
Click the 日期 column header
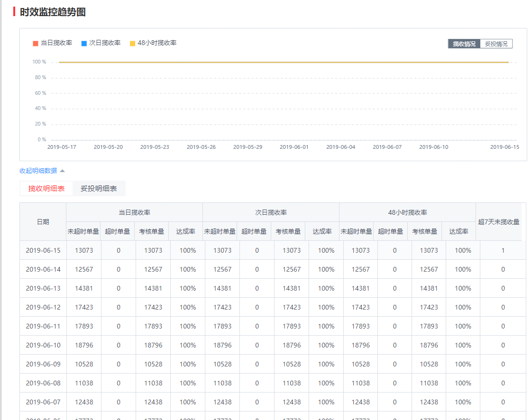43,222
